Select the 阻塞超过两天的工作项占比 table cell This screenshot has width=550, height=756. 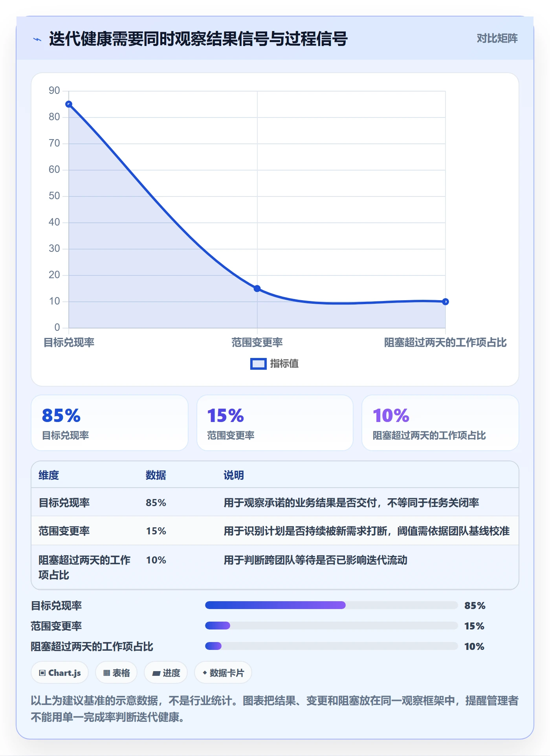click(84, 567)
